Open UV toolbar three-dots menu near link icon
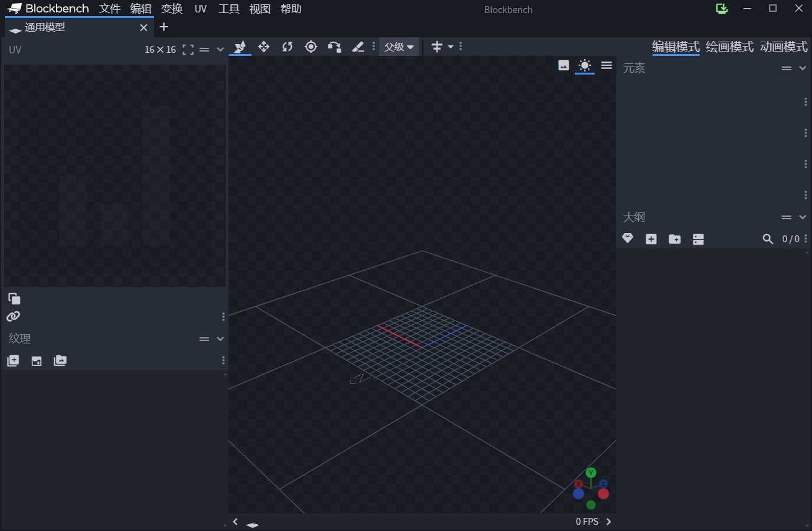This screenshot has height=531, width=812. coord(223,317)
